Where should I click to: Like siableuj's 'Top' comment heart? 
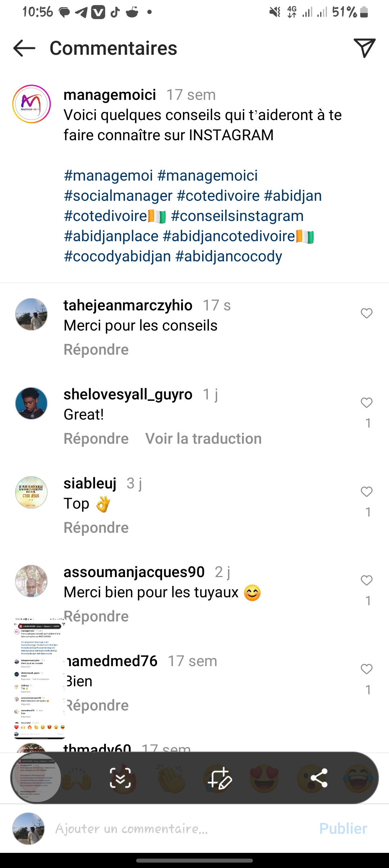(x=367, y=492)
